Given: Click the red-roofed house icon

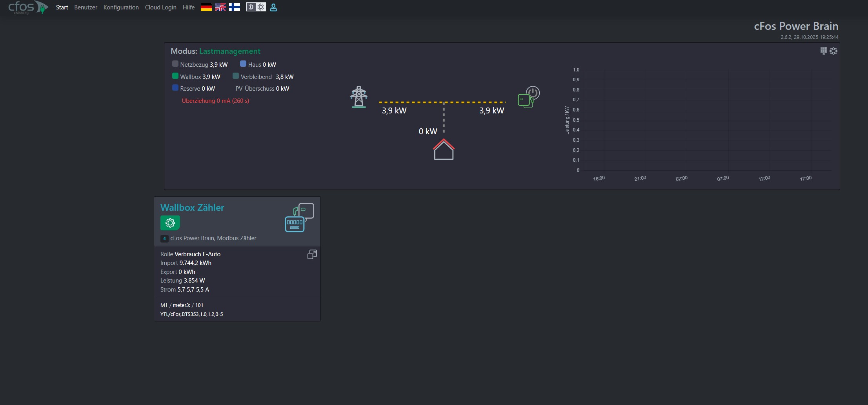Looking at the screenshot, I should (x=444, y=150).
